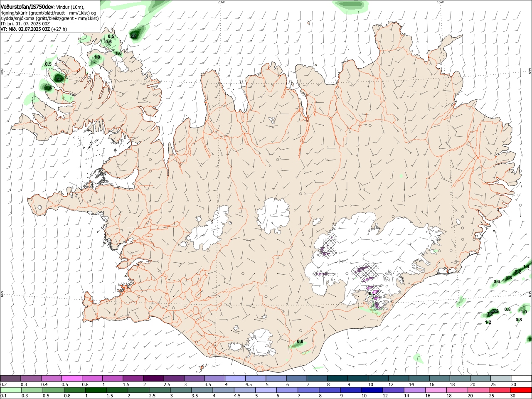This screenshot has height=399, width=532.
Task: Click the '0.1' label on the rain scale
Action: coord(3,396)
